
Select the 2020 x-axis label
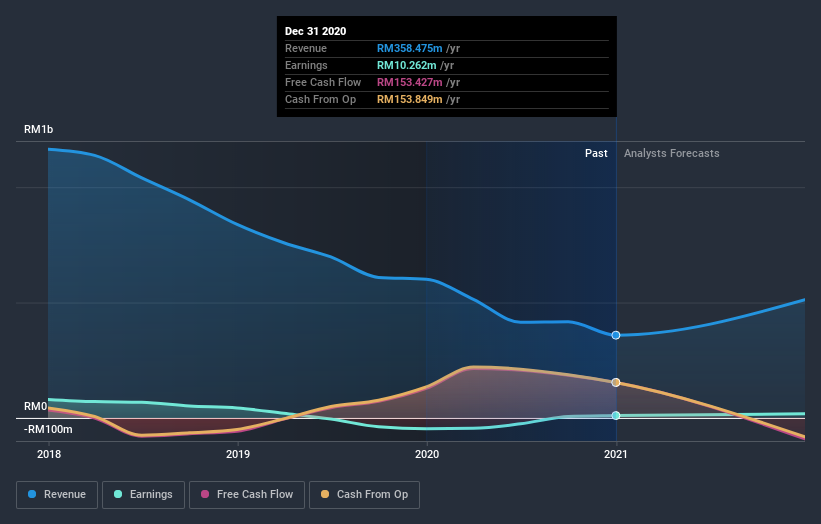[427, 454]
